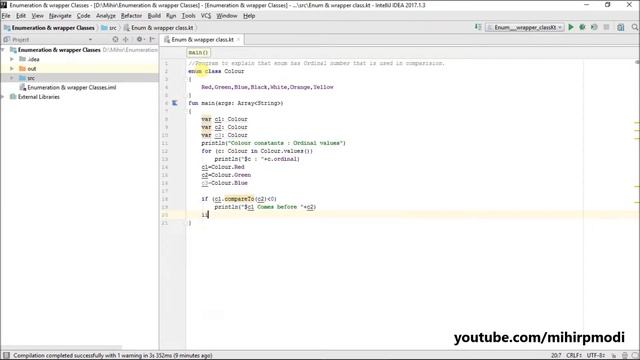640x360 pixels.
Task: Open the run configuration dropdown
Action: (525, 27)
